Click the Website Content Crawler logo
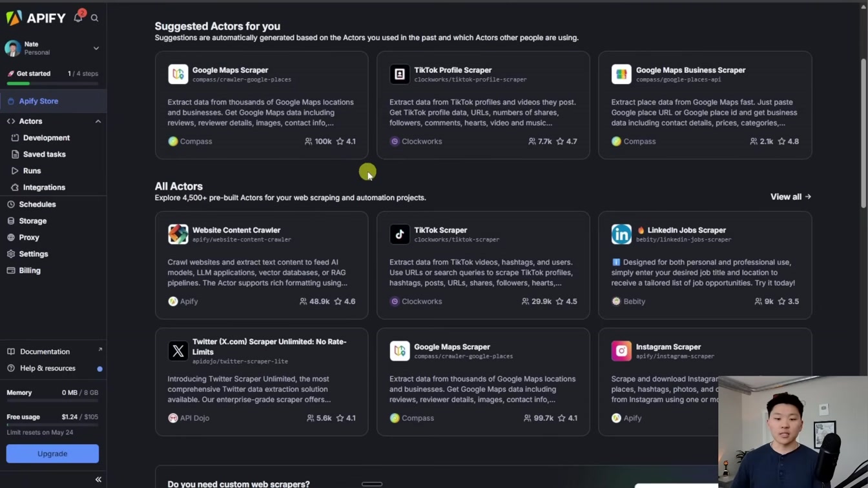 click(178, 234)
